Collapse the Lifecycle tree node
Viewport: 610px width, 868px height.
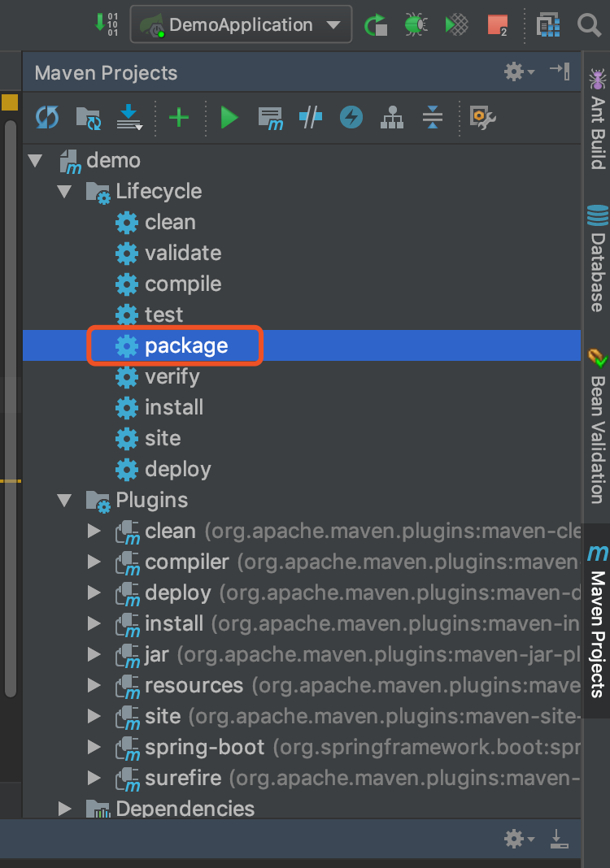(x=64, y=192)
